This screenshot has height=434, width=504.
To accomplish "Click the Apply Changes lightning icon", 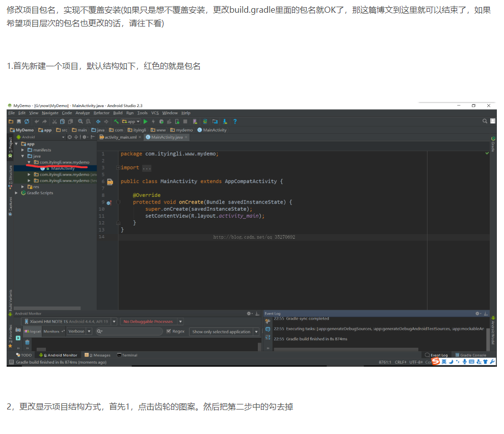I will coord(153,121).
